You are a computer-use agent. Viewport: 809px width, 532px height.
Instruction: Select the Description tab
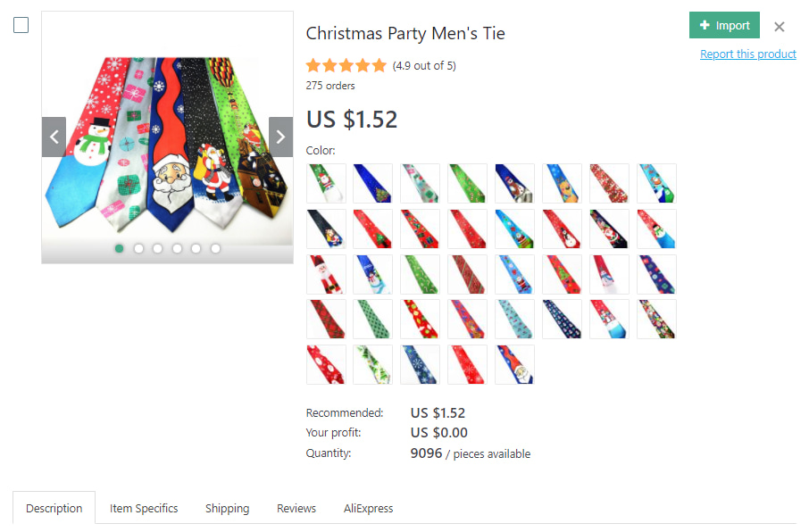pyautogui.click(x=54, y=508)
